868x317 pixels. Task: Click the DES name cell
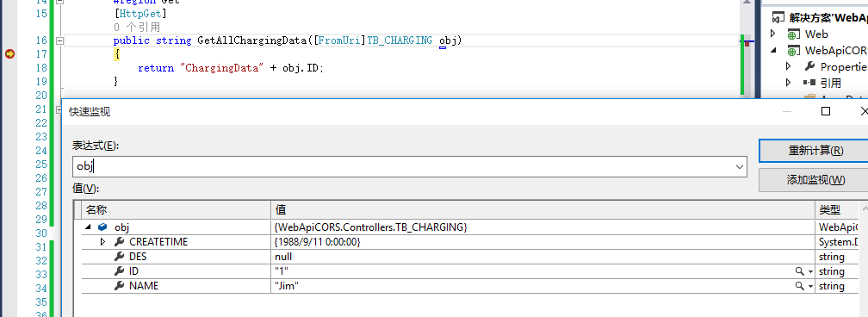click(x=138, y=257)
